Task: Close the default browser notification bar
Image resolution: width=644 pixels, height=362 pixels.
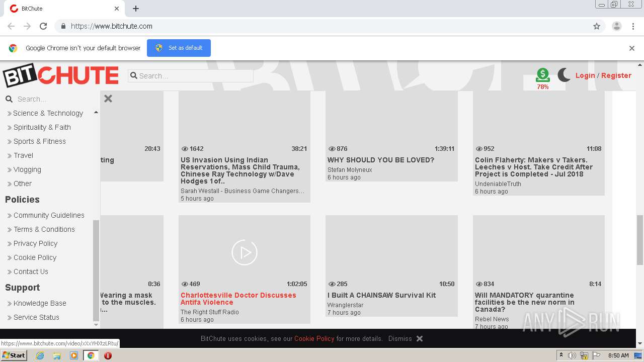Action: tap(632, 48)
